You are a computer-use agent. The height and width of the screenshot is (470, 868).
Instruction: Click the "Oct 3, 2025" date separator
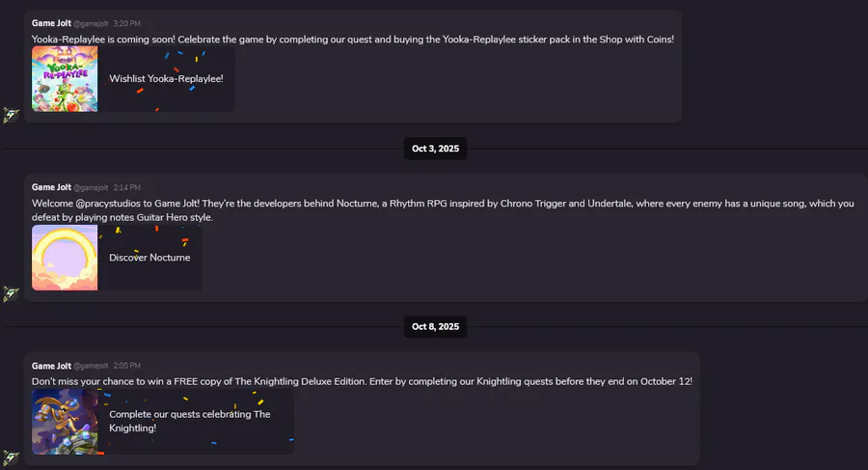[435, 149]
